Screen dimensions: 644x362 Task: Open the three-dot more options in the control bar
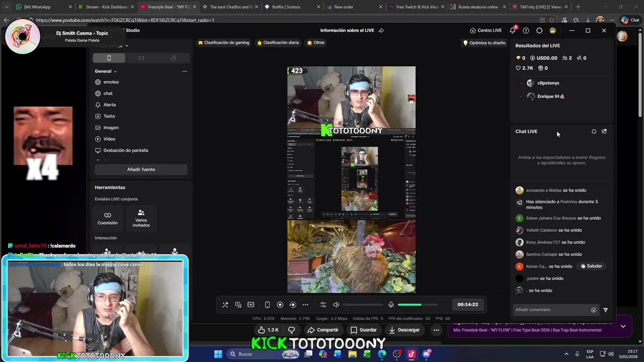305,305
